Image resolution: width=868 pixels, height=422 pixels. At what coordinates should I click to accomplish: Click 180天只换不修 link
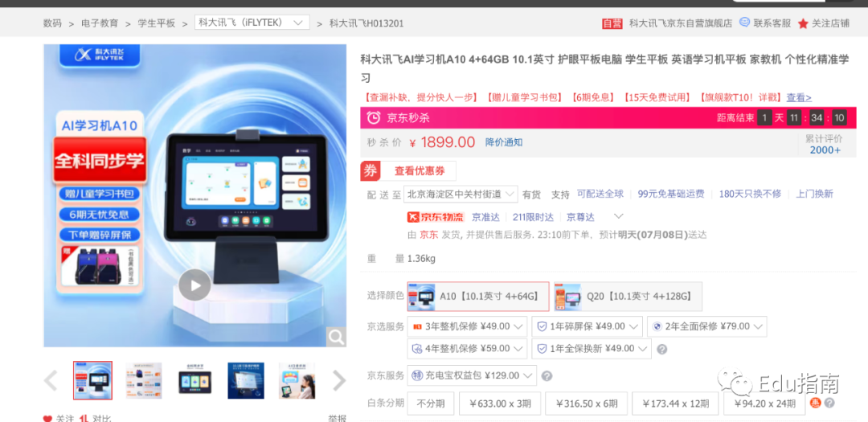pos(750,194)
